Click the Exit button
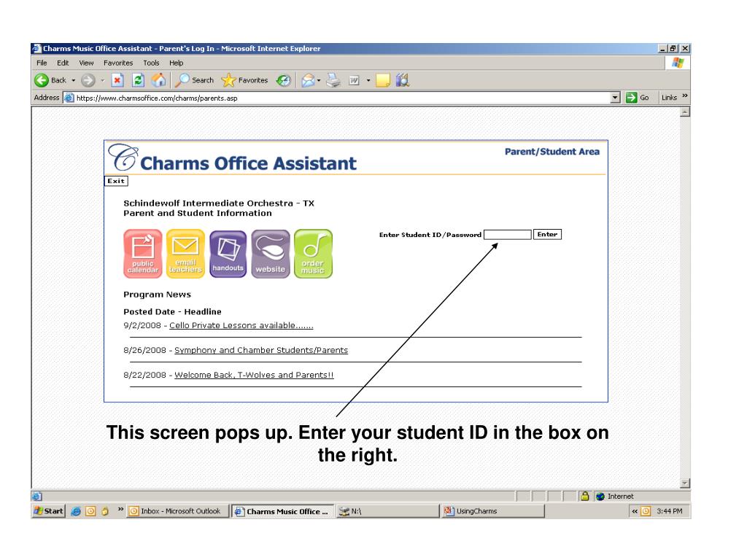Image resolution: width=747 pixels, height=560 pixels. [x=116, y=181]
